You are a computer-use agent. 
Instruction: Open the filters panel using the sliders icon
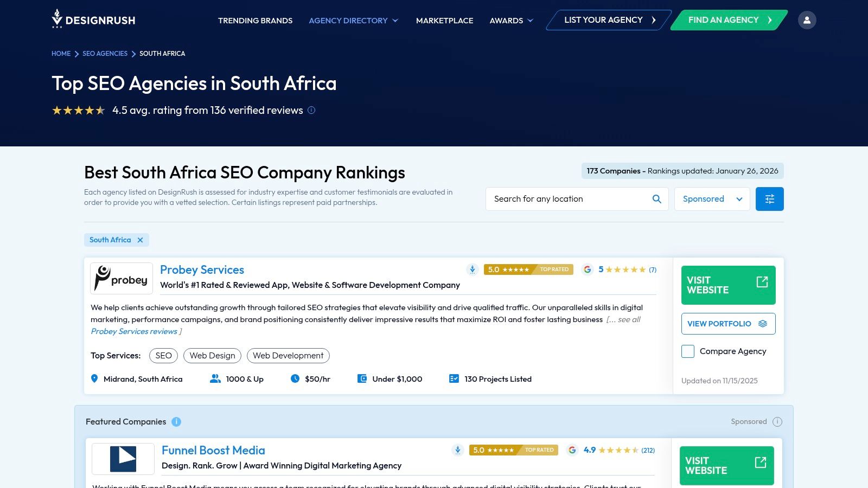pos(769,198)
